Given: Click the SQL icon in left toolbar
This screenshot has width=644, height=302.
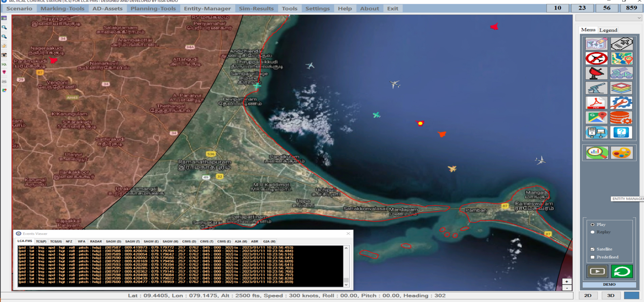Looking at the screenshot, I should [4, 64].
